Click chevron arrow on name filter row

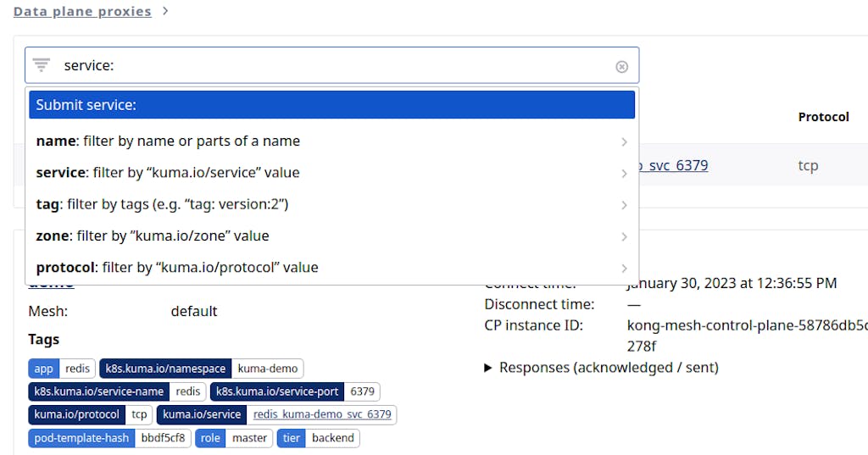[624, 141]
